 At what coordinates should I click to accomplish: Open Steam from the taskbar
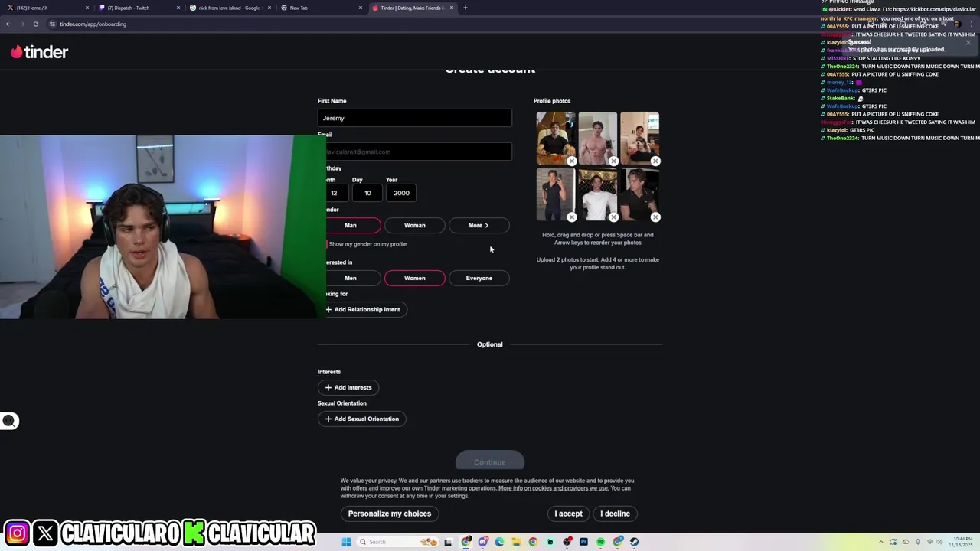tap(634, 542)
